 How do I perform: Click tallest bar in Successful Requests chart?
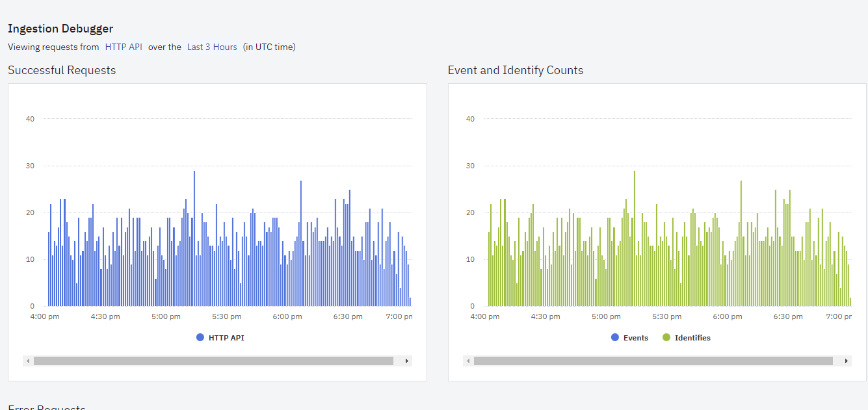tap(194, 238)
